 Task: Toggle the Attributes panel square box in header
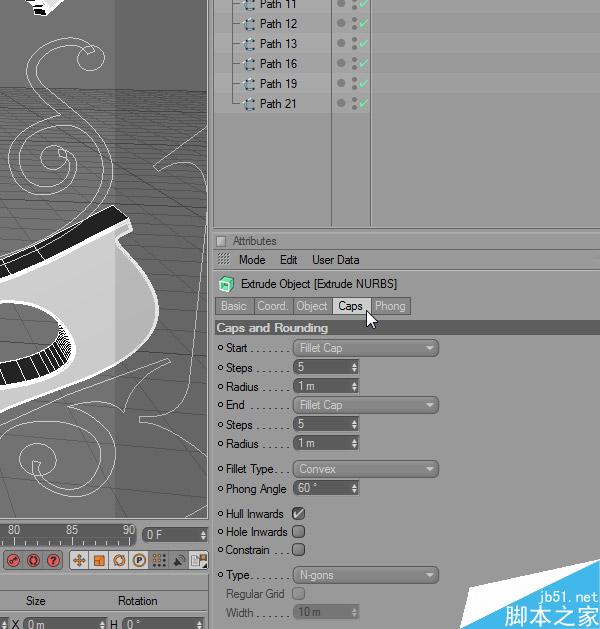click(221, 241)
